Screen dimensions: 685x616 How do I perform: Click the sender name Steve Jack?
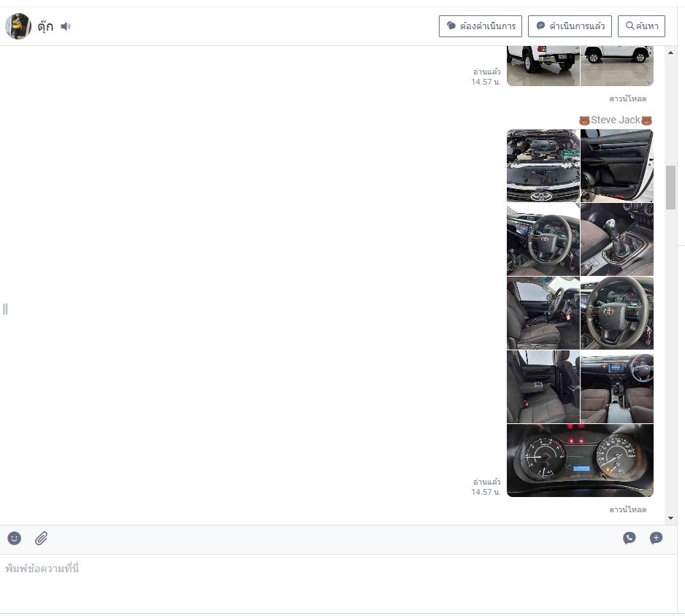(x=615, y=120)
